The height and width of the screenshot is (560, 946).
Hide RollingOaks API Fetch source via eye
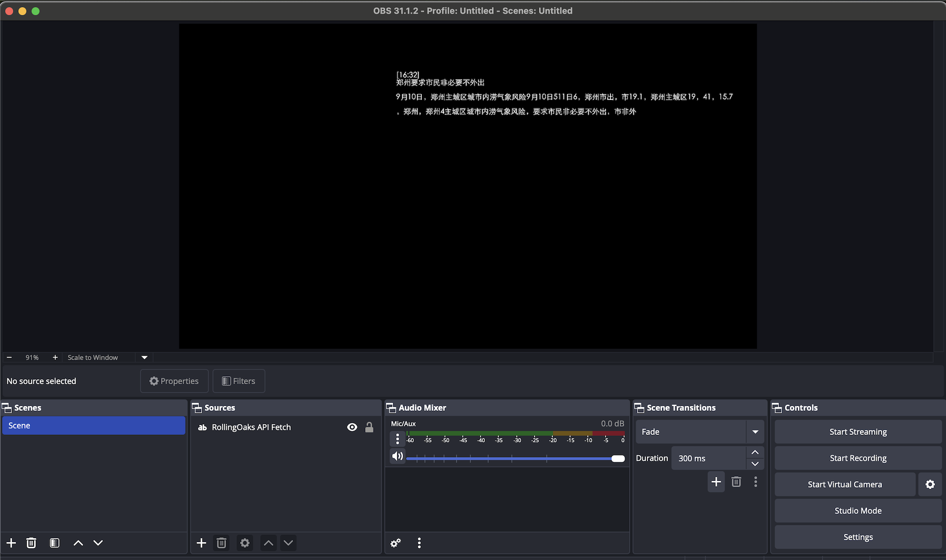(352, 427)
